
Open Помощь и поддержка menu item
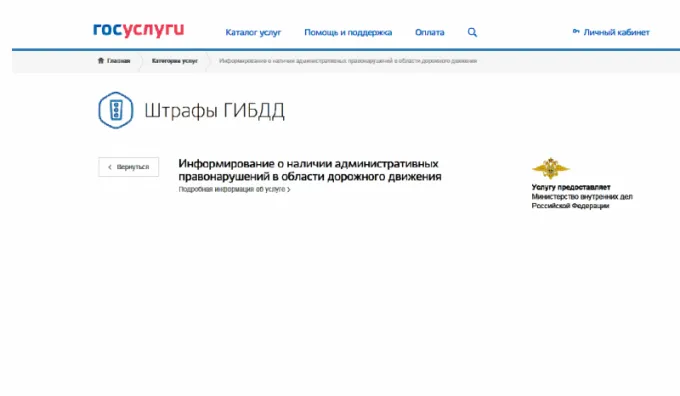(348, 33)
